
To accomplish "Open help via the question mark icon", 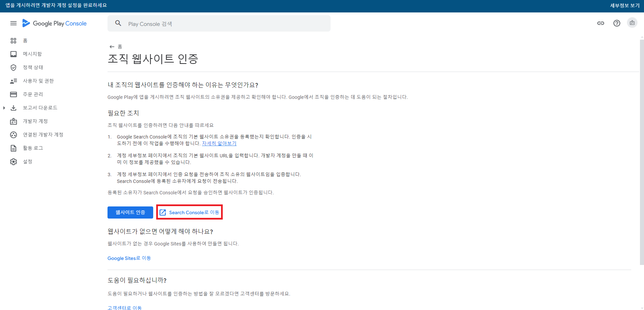I will click(617, 23).
